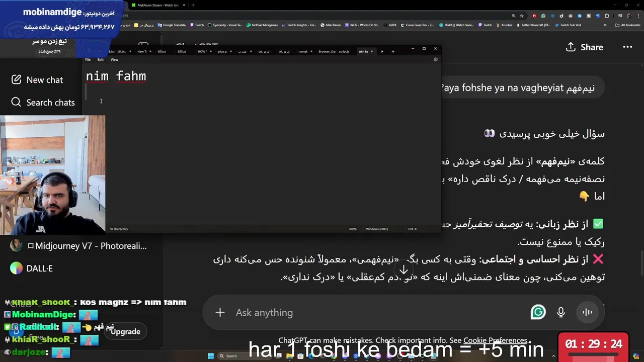Image resolution: width=644 pixels, height=362 pixels.
Task: Open the Windows Start menu
Action: [211, 356]
